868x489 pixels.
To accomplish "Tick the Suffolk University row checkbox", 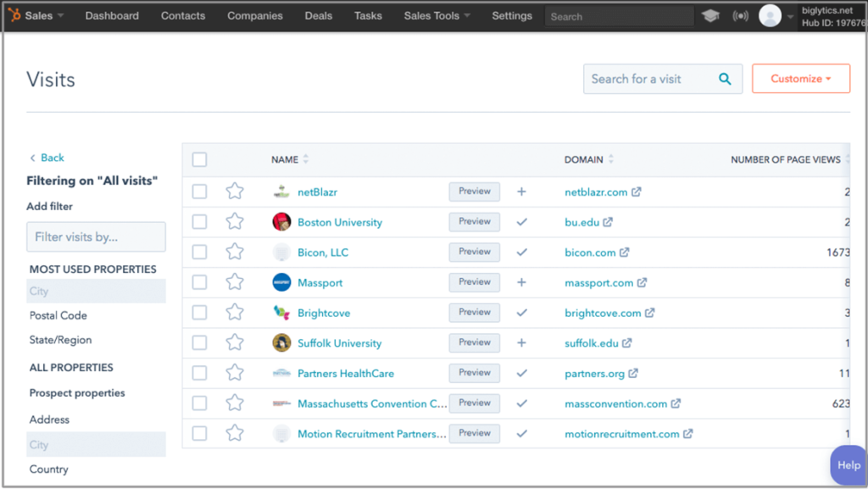I will pos(199,342).
